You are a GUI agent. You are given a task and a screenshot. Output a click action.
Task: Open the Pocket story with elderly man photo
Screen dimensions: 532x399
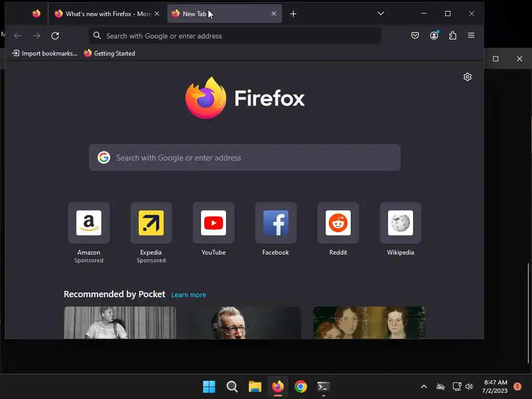(245, 323)
